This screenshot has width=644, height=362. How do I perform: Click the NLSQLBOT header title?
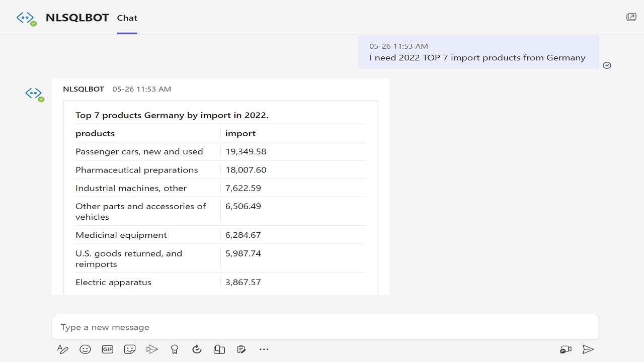77,18
